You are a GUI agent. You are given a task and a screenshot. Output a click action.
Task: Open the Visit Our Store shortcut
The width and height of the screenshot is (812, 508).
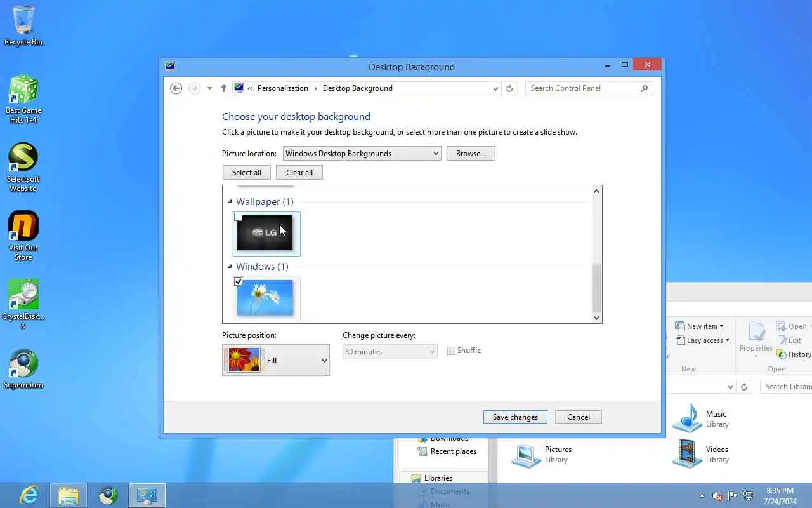pyautogui.click(x=23, y=236)
